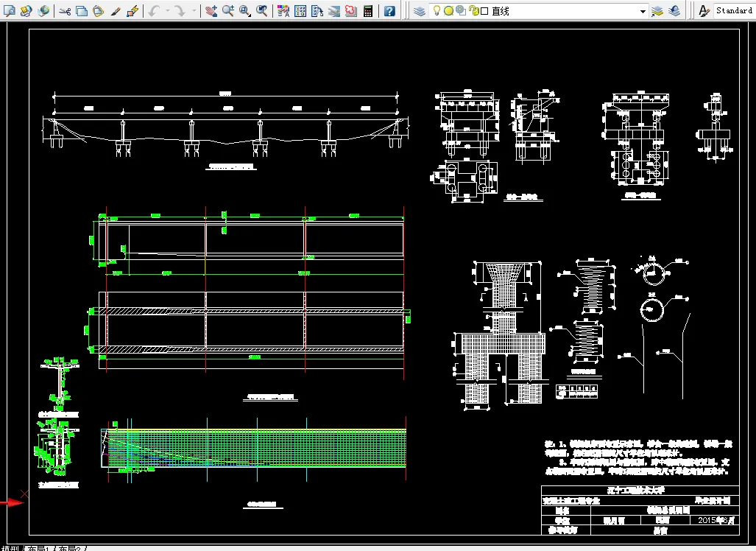Open the layer list dropdown arrow
Image resolution: width=756 pixels, height=551 pixels.
[643, 11]
